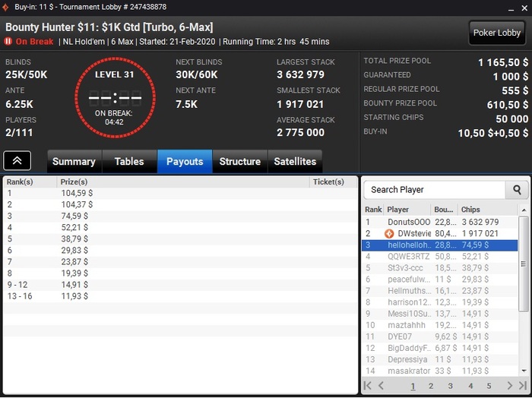Open the Satellites tab

[295, 161]
